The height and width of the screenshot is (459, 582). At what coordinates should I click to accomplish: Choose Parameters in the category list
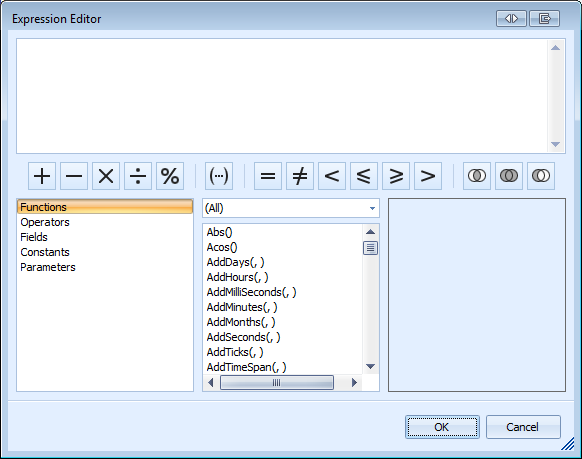click(x=48, y=267)
